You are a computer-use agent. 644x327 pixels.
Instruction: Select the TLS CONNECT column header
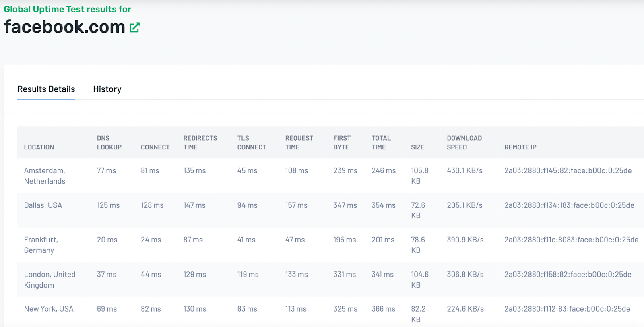(252, 143)
